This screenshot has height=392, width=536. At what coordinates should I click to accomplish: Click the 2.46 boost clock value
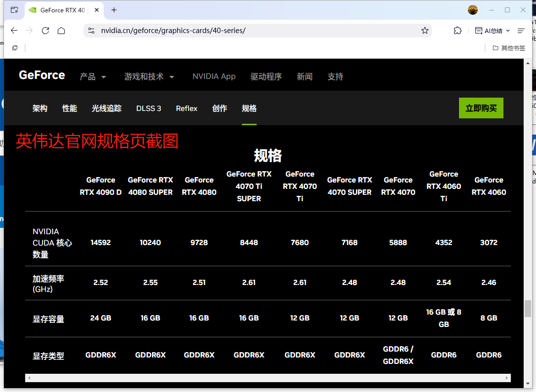pyautogui.click(x=489, y=283)
